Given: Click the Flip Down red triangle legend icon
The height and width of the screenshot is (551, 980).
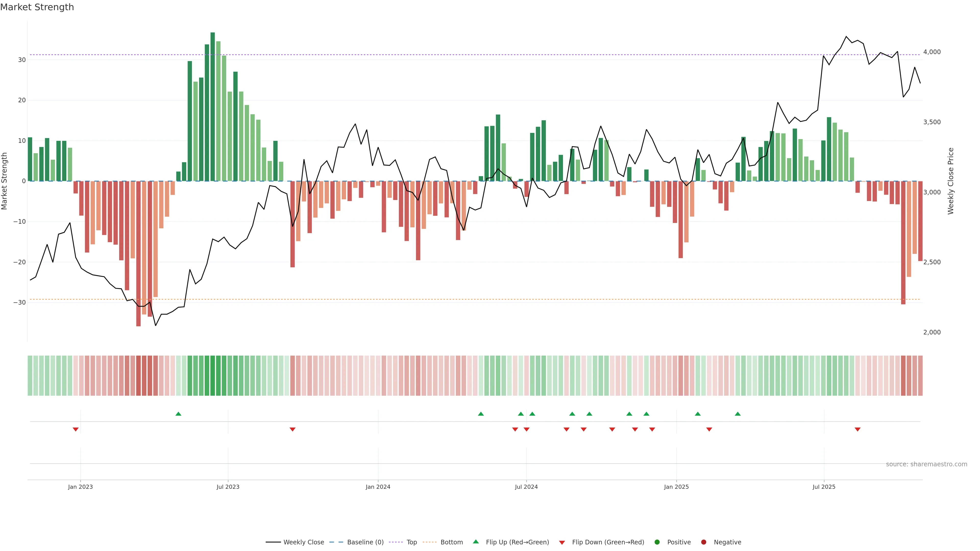Looking at the screenshot, I should pos(562,543).
